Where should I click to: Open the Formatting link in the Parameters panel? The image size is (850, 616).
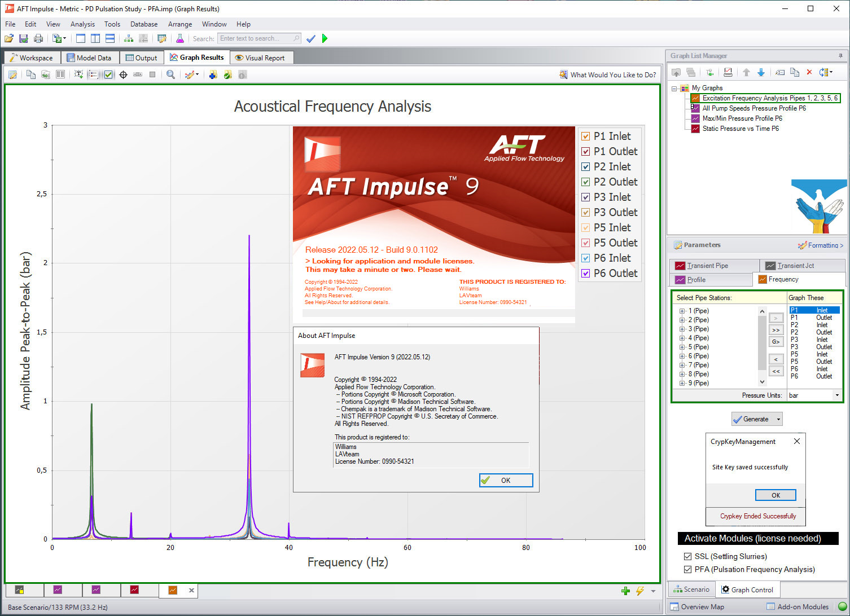tap(821, 245)
